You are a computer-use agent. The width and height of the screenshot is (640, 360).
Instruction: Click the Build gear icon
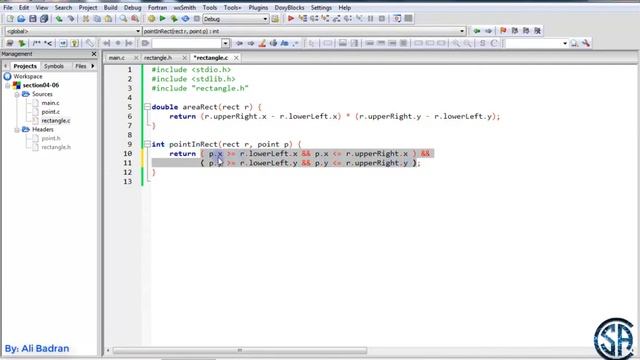(151, 19)
